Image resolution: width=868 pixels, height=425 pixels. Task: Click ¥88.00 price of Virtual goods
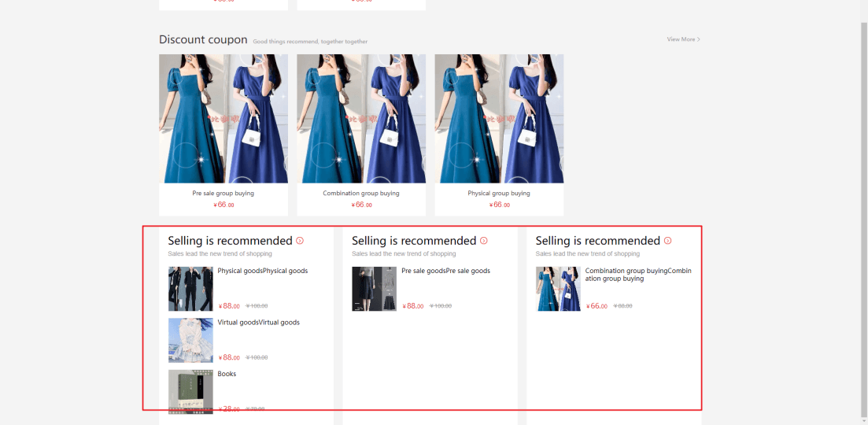[229, 357]
